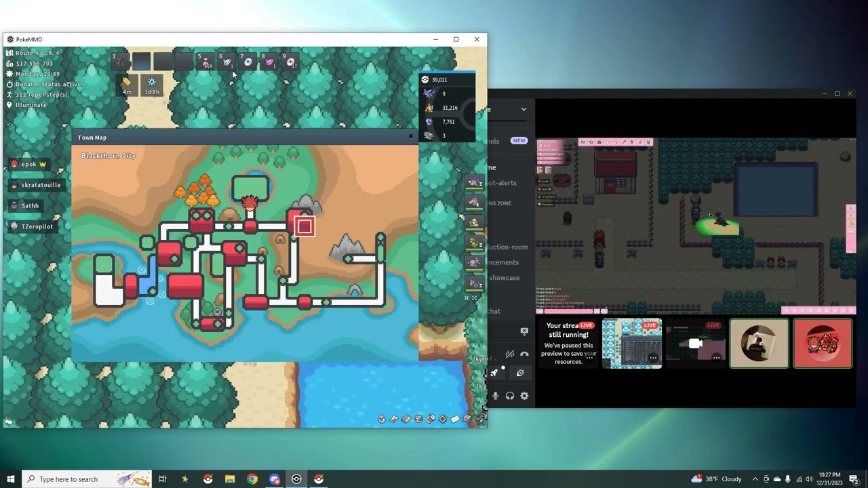Open sixth icon in PokeMMO bottom menu
The image size is (868, 488).
coord(443,419)
